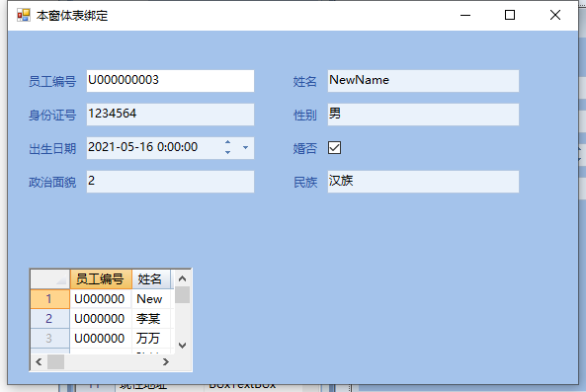Click the grid's select-all corner cell
Image resolution: width=586 pixels, height=392 pixels.
[x=49, y=278]
